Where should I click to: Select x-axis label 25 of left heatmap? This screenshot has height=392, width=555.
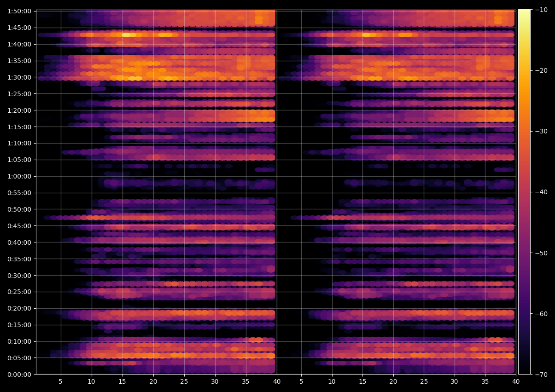(x=184, y=382)
